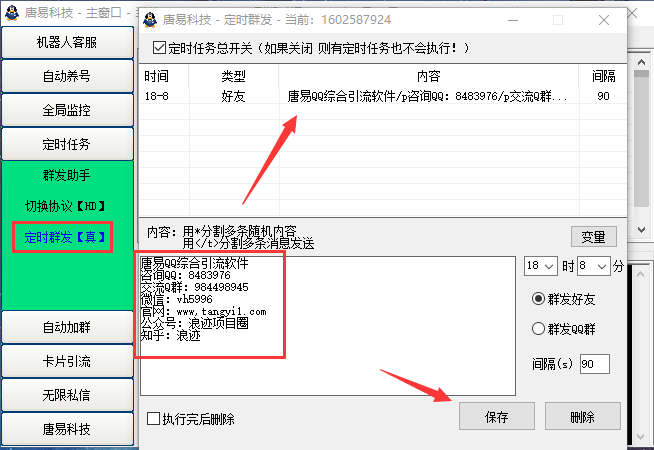This screenshot has height=450, width=654.
Task: Open 无限私信 in the sidebar
Action: [67, 395]
